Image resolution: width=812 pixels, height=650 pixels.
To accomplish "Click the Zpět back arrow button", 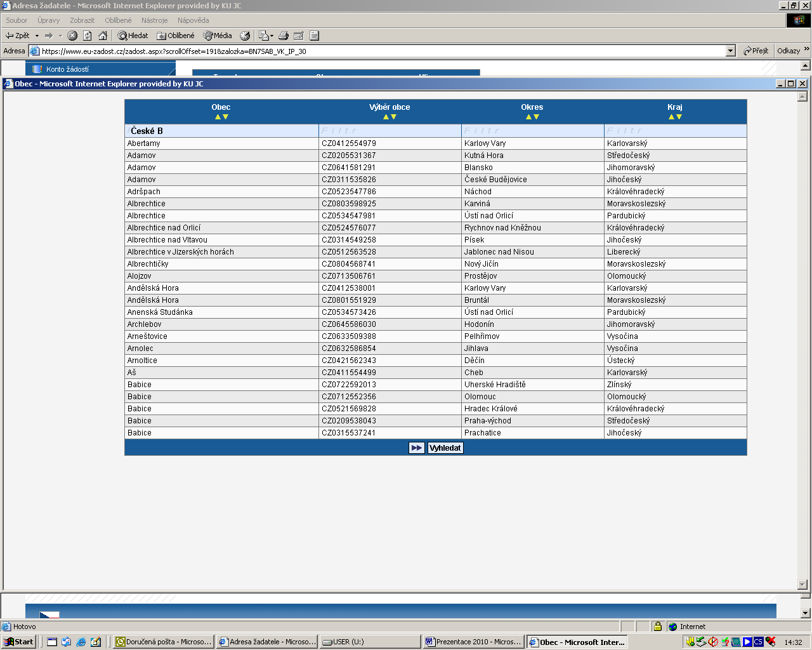I will [18, 36].
